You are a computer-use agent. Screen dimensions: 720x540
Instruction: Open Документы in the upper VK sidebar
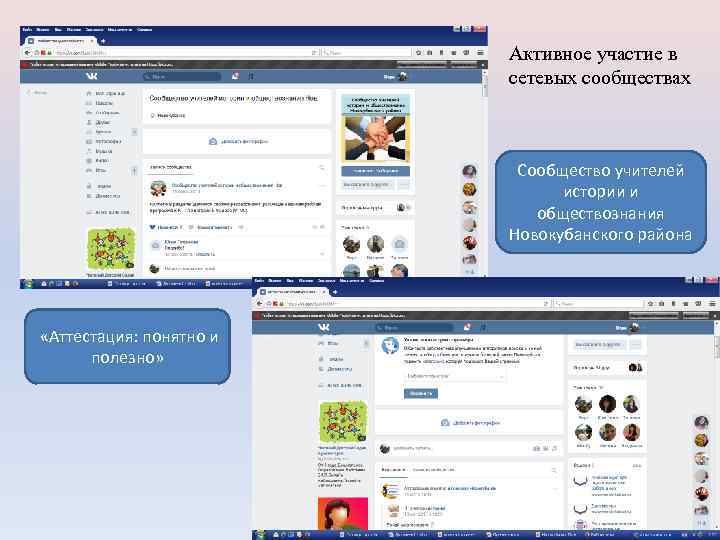(x=104, y=196)
